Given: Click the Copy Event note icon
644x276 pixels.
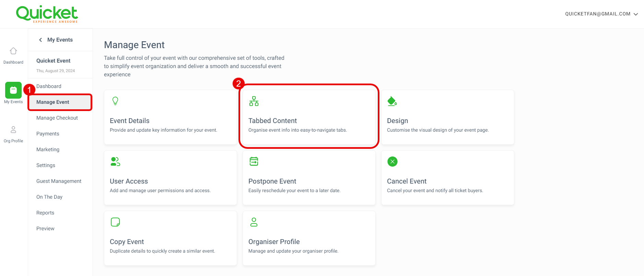Looking at the screenshot, I should pos(115,222).
